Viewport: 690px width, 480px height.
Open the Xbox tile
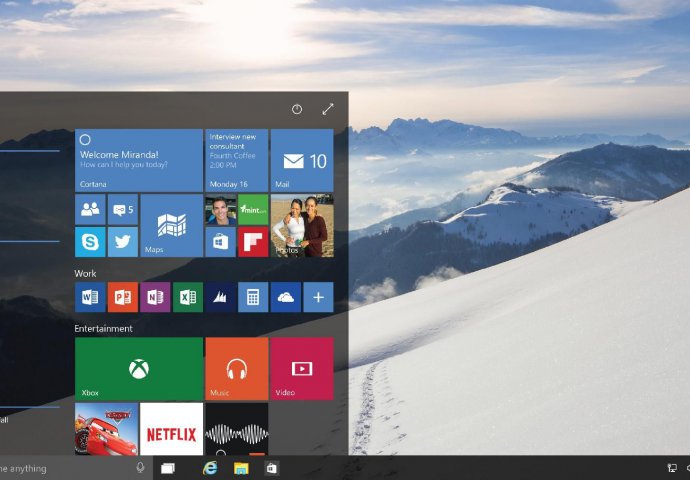pos(138,369)
